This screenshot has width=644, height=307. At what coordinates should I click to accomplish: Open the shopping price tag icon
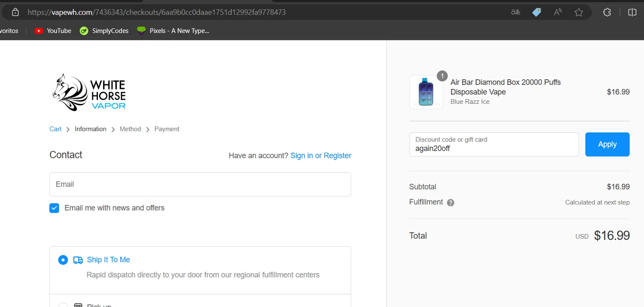[537, 12]
